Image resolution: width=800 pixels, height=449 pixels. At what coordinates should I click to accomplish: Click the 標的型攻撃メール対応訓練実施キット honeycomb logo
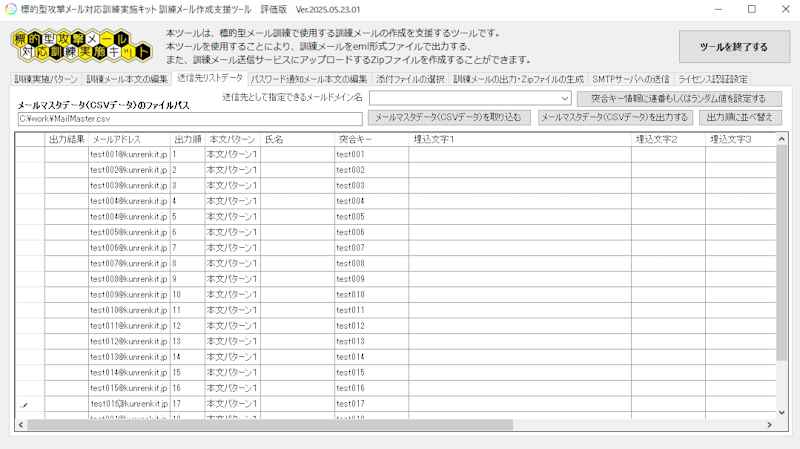coord(81,46)
